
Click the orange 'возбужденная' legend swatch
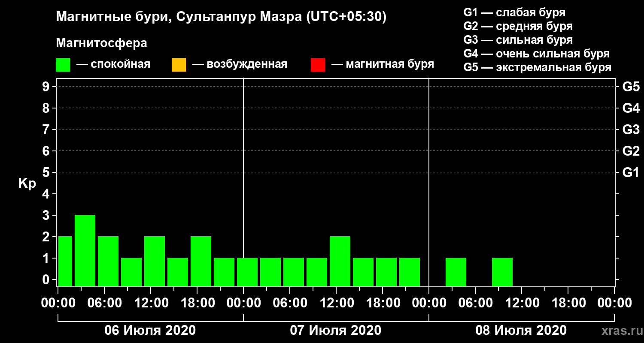tap(179, 65)
